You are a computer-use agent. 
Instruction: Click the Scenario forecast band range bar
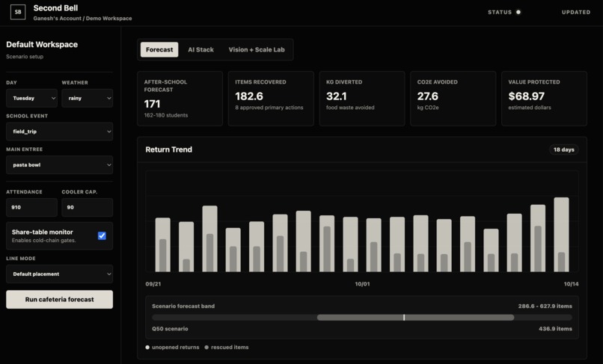pos(415,318)
